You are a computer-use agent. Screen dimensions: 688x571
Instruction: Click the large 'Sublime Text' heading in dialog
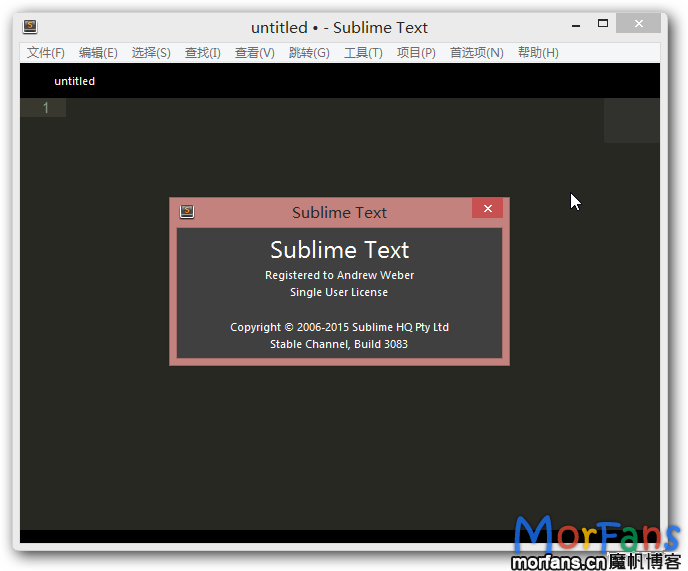[339, 250]
